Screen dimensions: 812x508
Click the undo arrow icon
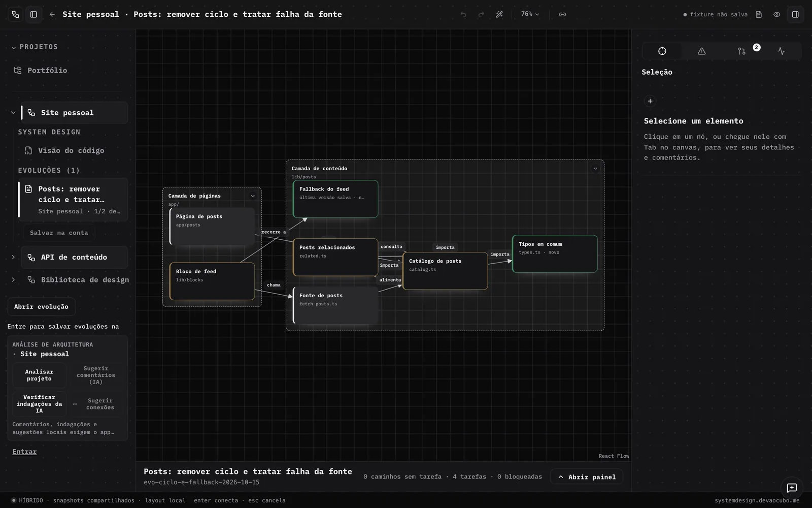point(463,14)
